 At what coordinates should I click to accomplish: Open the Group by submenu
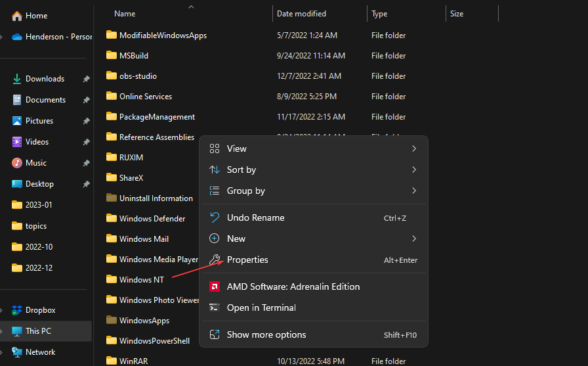[414, 191]
